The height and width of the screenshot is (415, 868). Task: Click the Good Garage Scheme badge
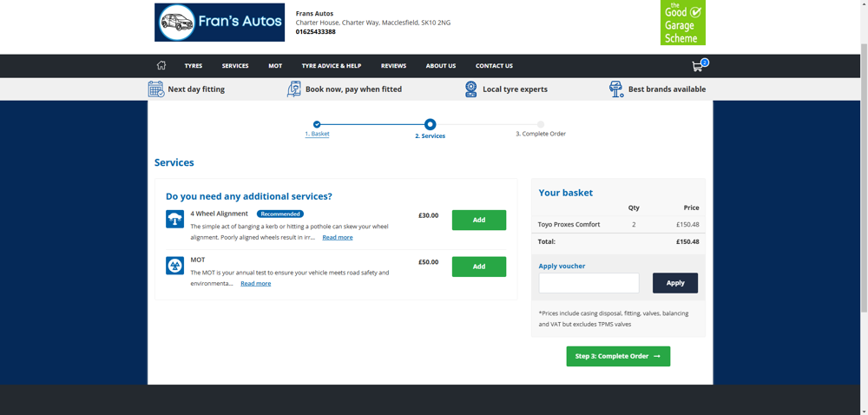tap(682, 23)
